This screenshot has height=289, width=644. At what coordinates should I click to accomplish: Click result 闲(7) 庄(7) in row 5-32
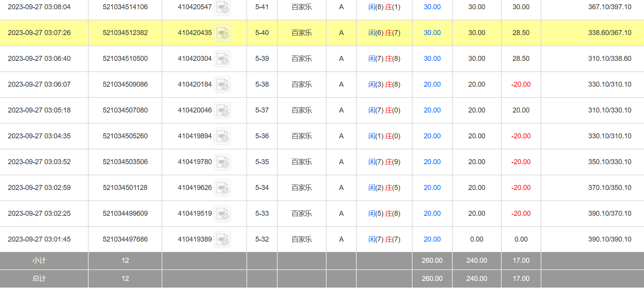click(x=384, y=239)
